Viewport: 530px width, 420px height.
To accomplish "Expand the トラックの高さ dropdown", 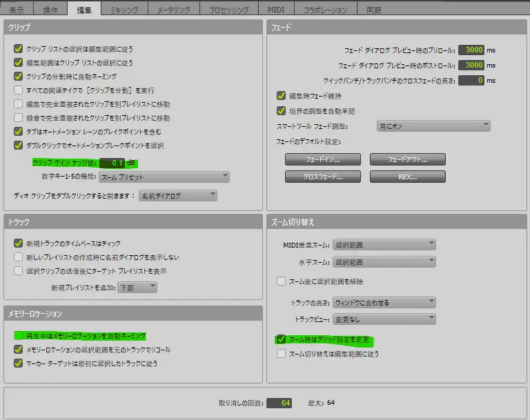I will click(383, 302).
